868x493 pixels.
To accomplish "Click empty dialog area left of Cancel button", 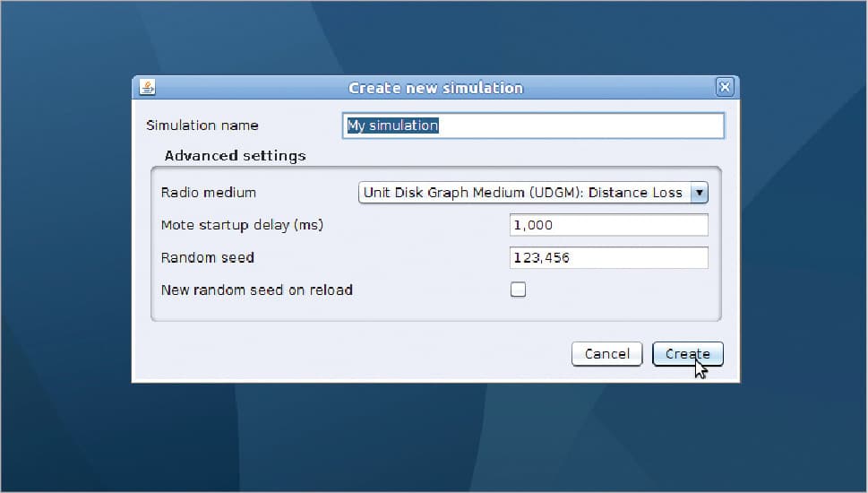I will click(x=358, y=354).
